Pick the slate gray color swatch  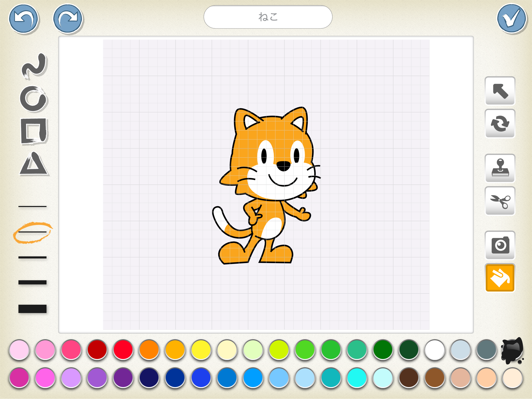click(x=487, y=350)
